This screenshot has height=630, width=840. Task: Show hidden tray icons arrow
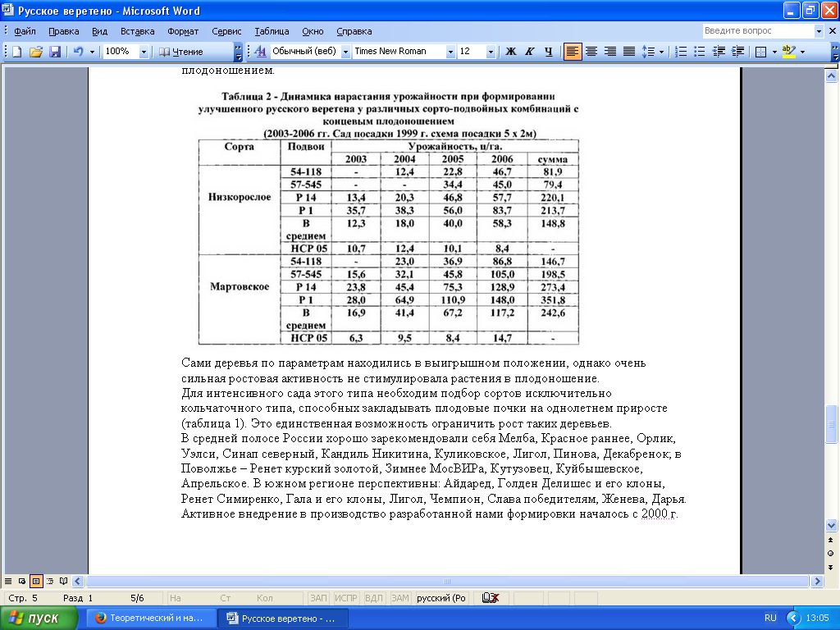[793, 619]
